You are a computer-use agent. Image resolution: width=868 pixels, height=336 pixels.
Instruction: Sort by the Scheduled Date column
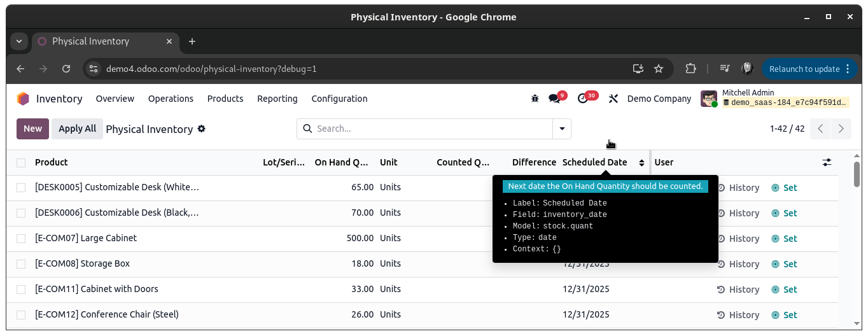tap(594, 162)
